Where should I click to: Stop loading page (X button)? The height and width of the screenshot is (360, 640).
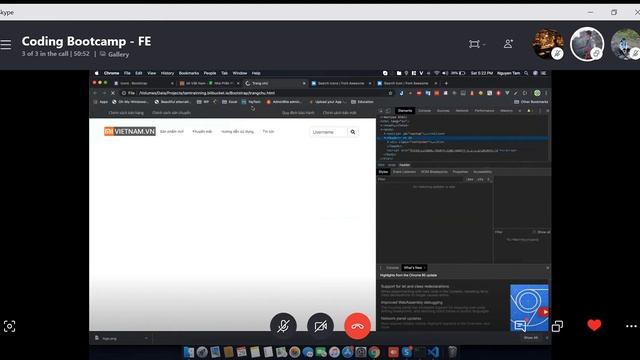pos(113,93)
